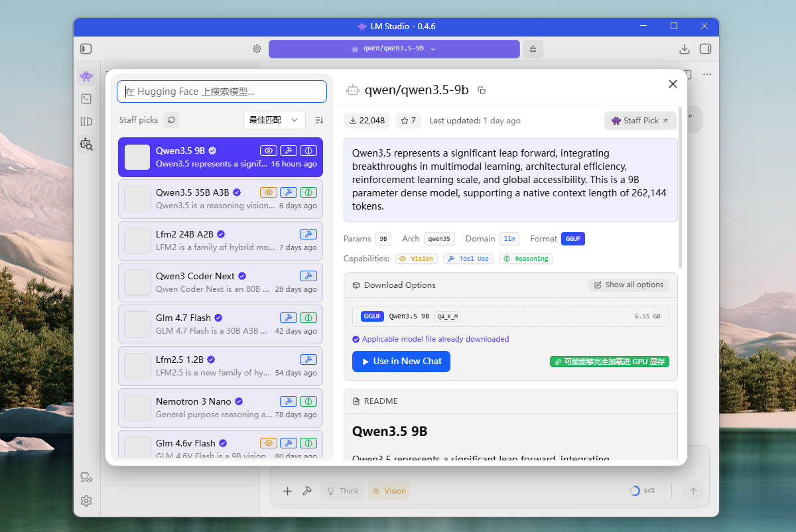796x532 pixels.
Task: Expand Show all options for downloads
Action: [628, 285]
